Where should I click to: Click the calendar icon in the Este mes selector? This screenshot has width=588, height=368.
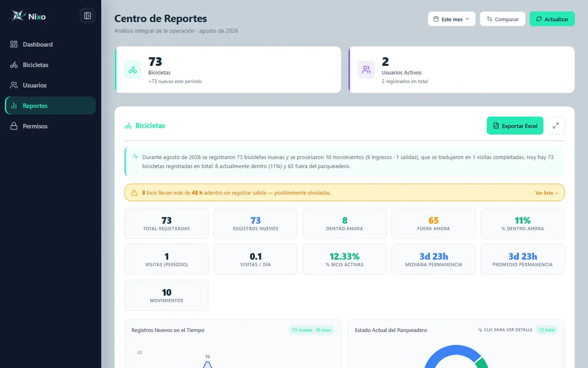pos(436,19)
